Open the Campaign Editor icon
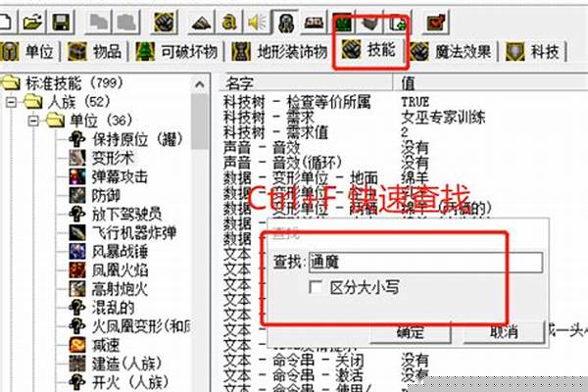The width and height of the screenshot is (588, 392). click(x=315, y=23)
